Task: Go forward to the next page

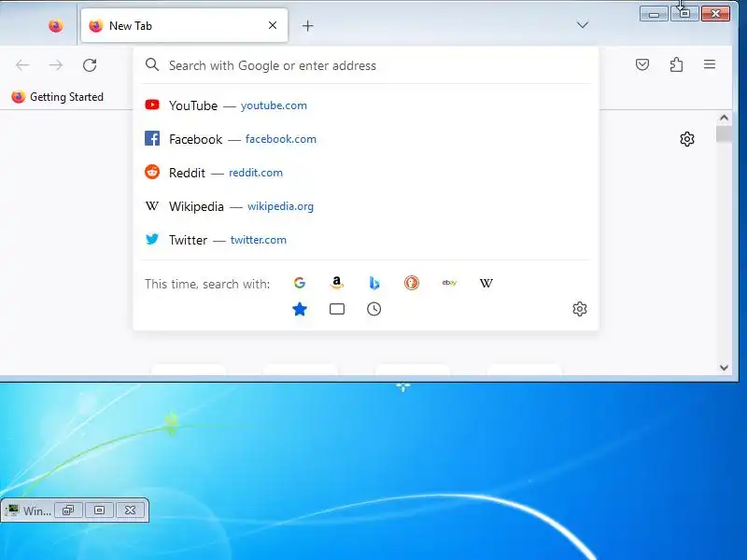Action: (56, 65)
